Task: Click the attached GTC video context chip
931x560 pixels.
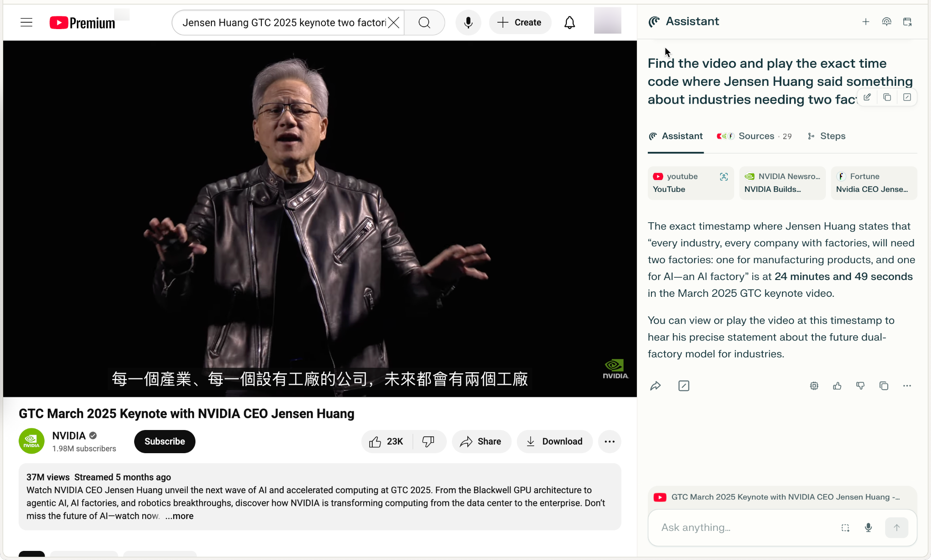Action: pos(782,497)
